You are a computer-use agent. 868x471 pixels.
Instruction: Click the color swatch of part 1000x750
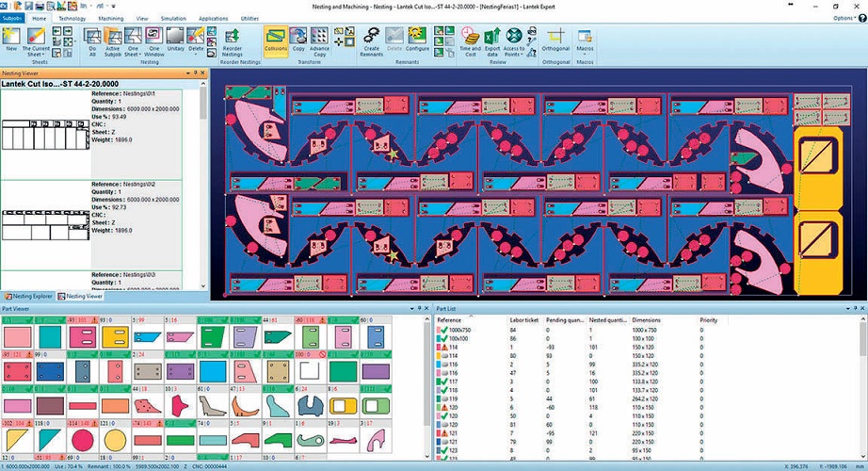pos(439,331)
